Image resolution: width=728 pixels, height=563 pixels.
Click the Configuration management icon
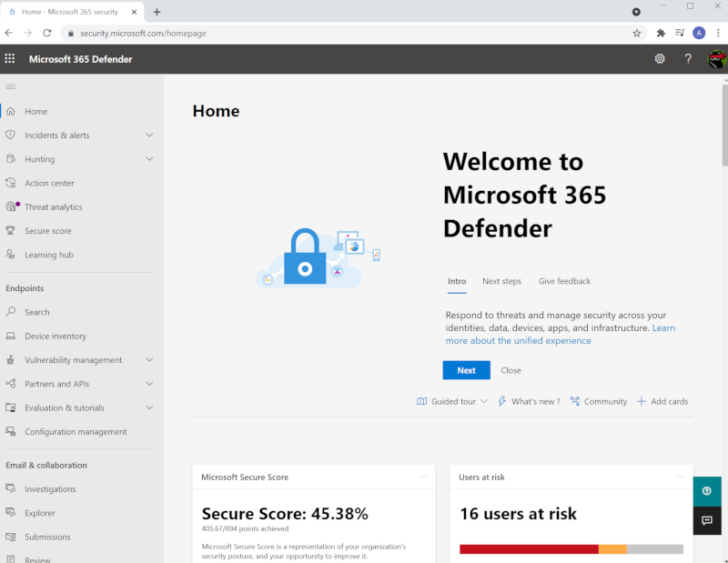point(11,431)
